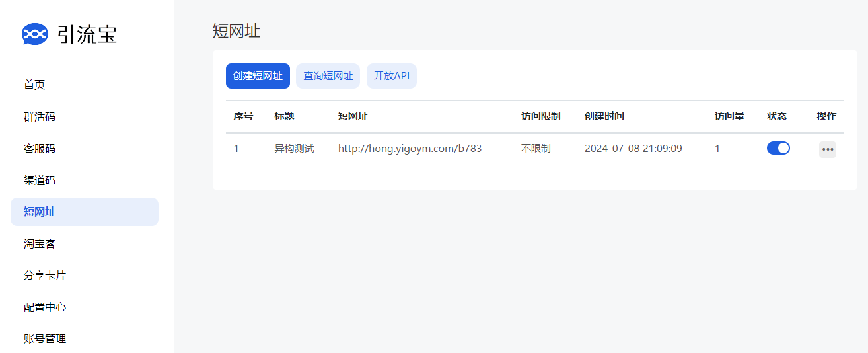Click the short URL ending in b783
868x353 pixels.
click(410, 149)
